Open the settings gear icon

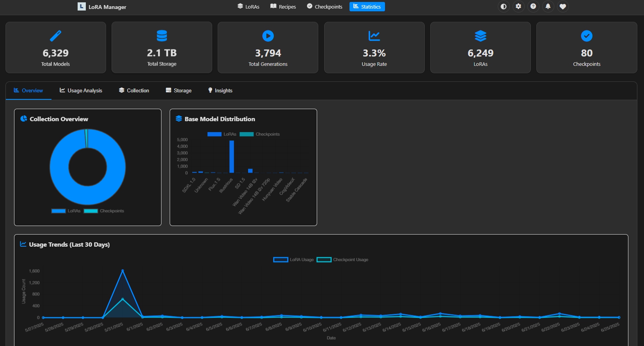point(518,7)
